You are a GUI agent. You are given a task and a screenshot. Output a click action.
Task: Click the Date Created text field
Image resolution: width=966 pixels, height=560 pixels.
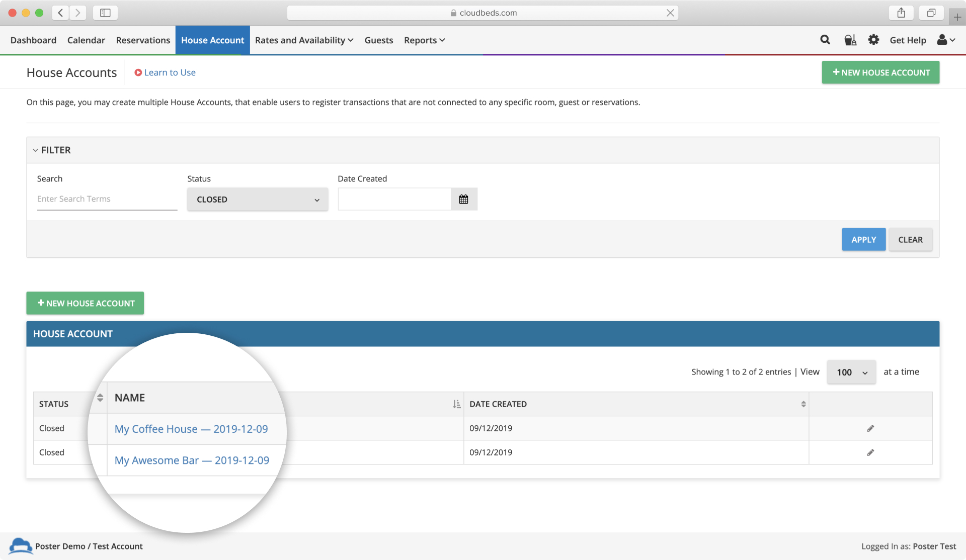(x=394, y=199)
